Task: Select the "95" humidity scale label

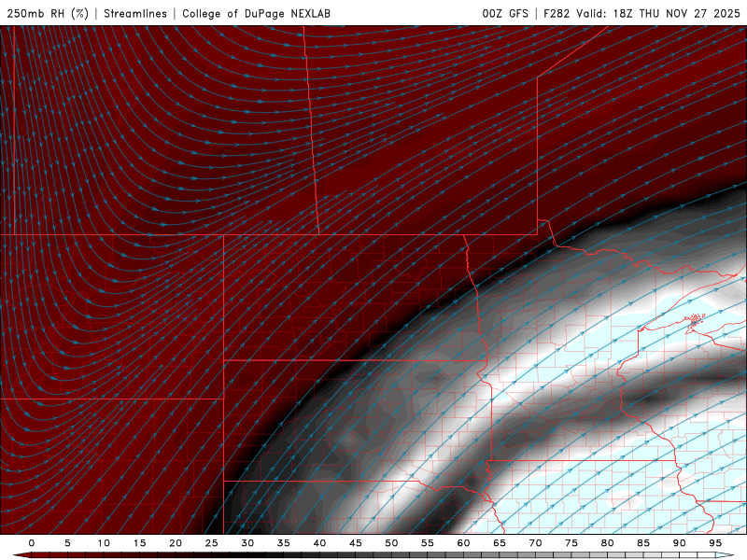Action: point(715,543)
